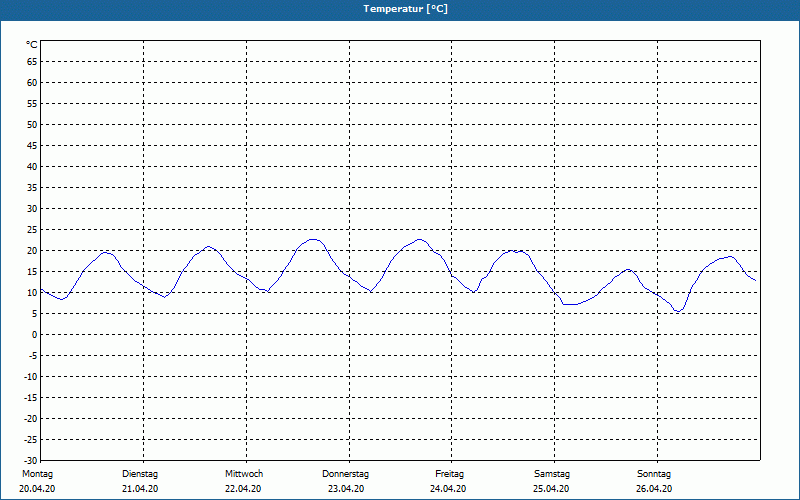
Task: Click the Mittwoch day label
Action: pos(244,474)
